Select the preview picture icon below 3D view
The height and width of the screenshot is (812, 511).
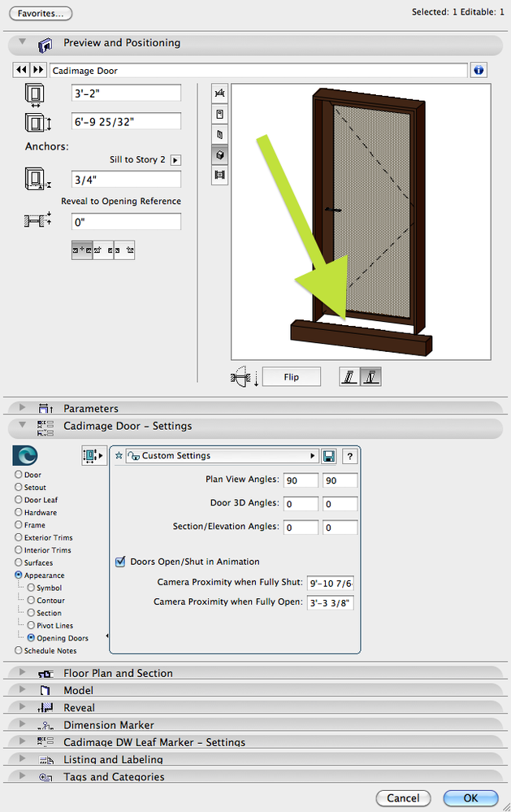tap(219, 175)
